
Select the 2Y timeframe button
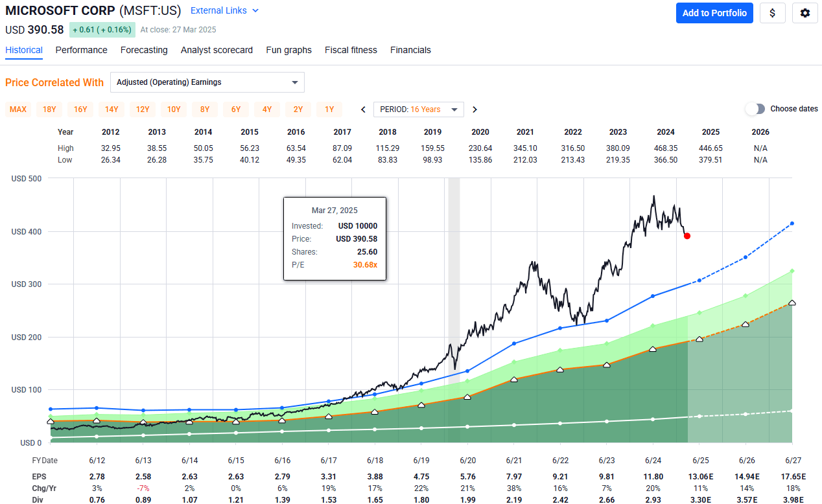click(298, 109)
